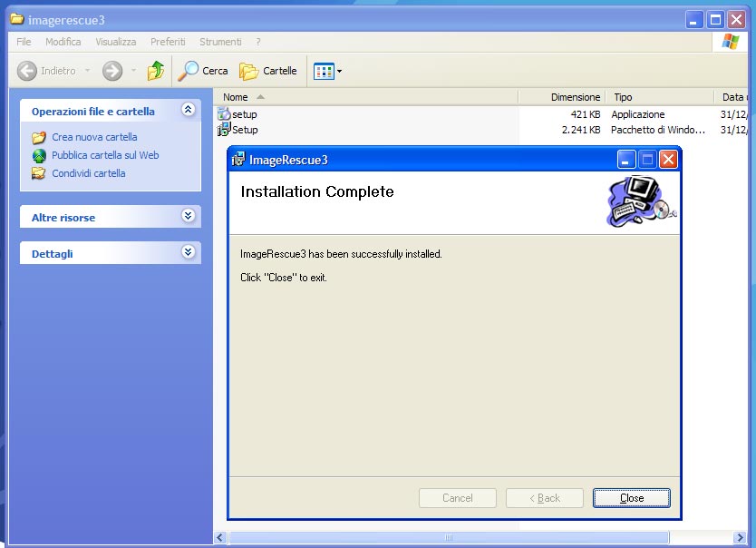Click the new folder icon beside Crea nuova cartella

click(x=39, y=138)
